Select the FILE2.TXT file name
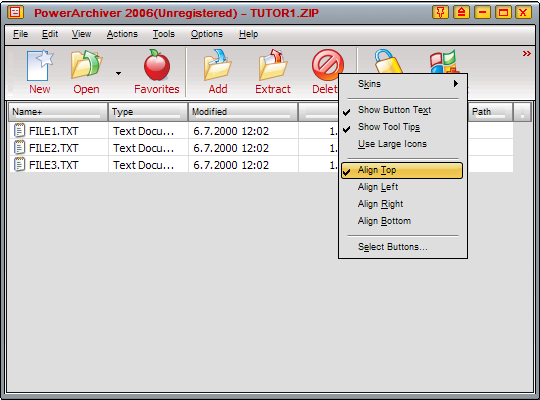The image size is (540, 400). pyautogui.click(x=54, y=148)
